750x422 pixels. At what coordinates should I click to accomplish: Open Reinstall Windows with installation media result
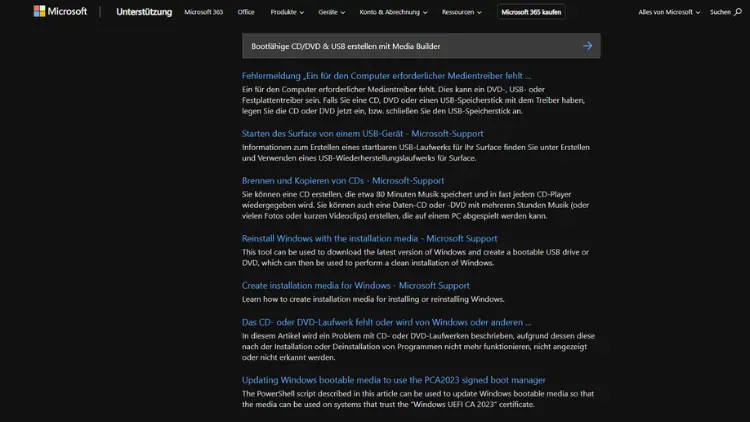click(369, 238)
